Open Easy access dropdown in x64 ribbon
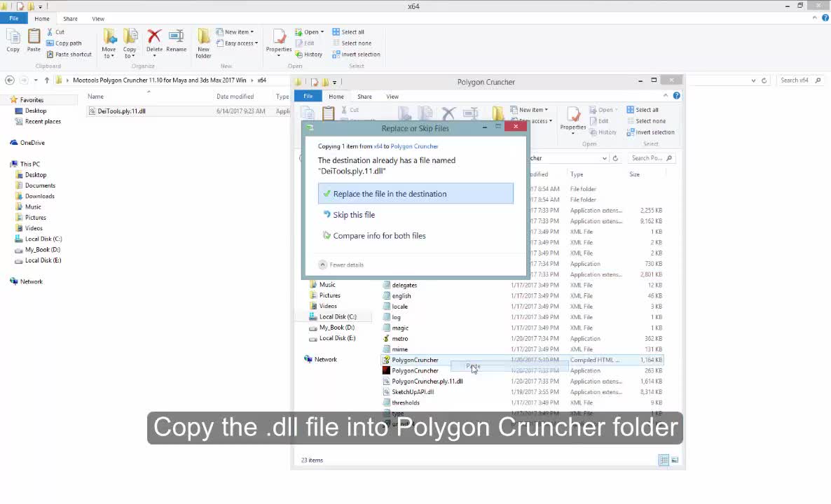 click(x=238, y=43)
